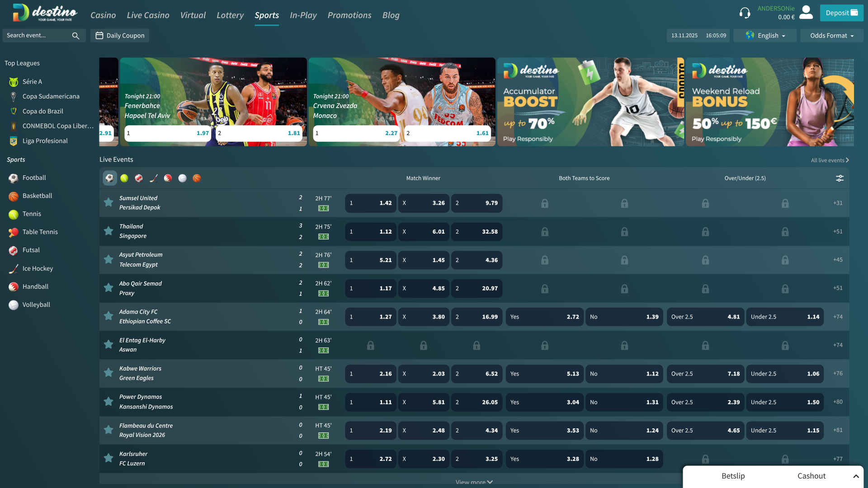868x488 pixels.
Task: Select the volleyball sport filter icon
Action: (x=182, y=178)
